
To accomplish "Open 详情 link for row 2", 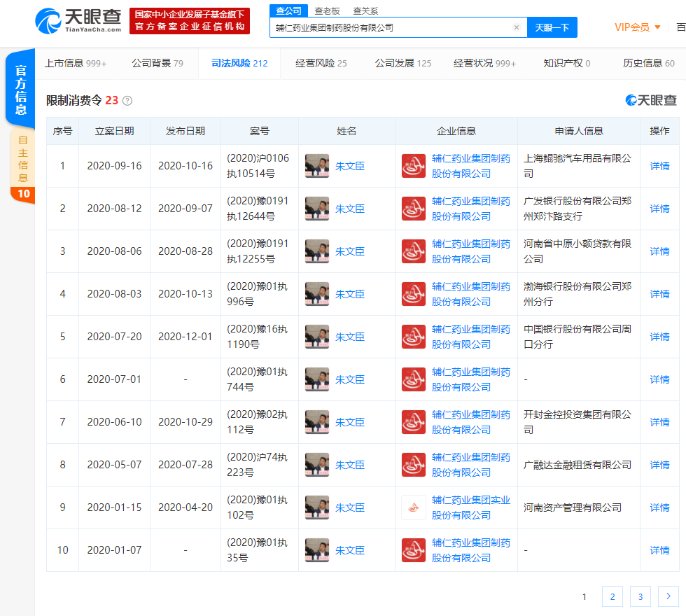I will pyautogui.click(x=659, y=209).
